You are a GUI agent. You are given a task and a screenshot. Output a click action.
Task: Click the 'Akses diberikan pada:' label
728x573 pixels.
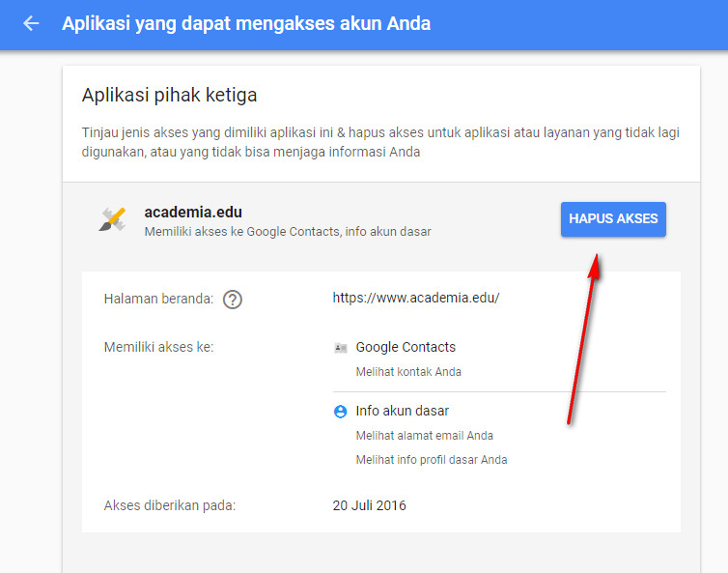click(170, 505)
